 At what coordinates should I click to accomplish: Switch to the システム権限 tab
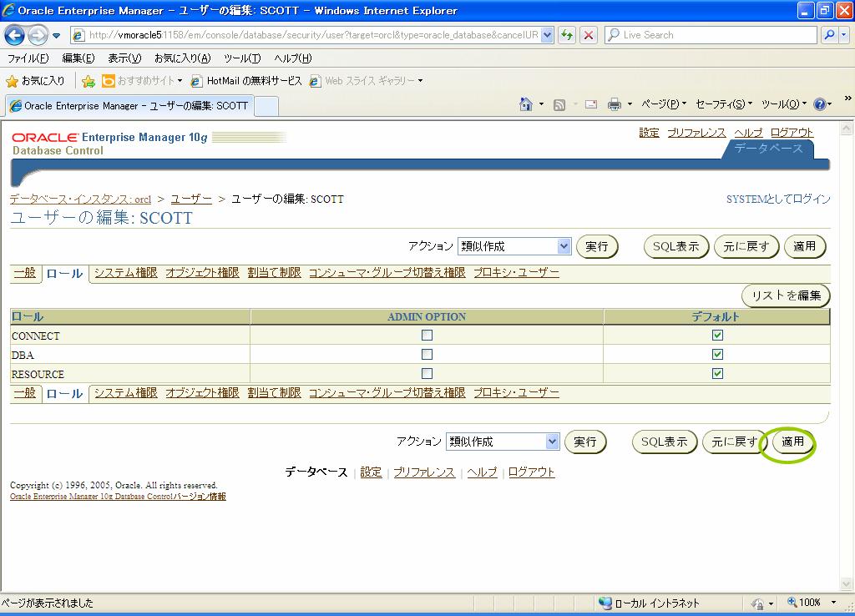coord(125,272)
